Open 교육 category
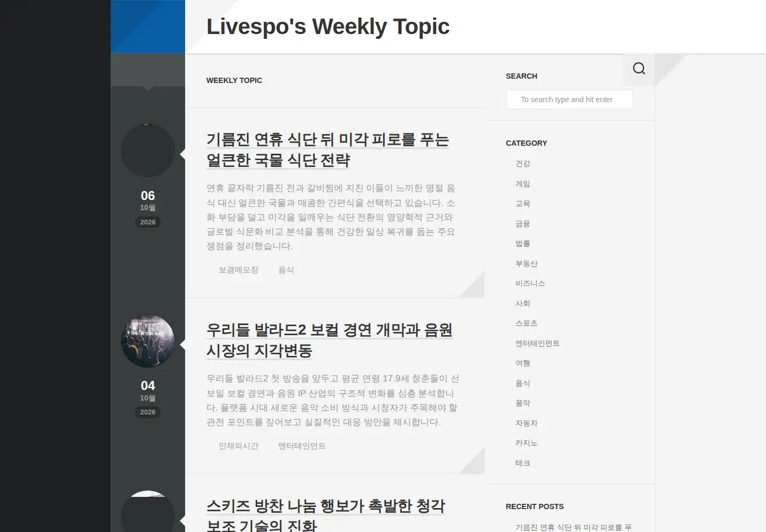The width and height of the screenshot is (766, 532). tap(523, 203)
